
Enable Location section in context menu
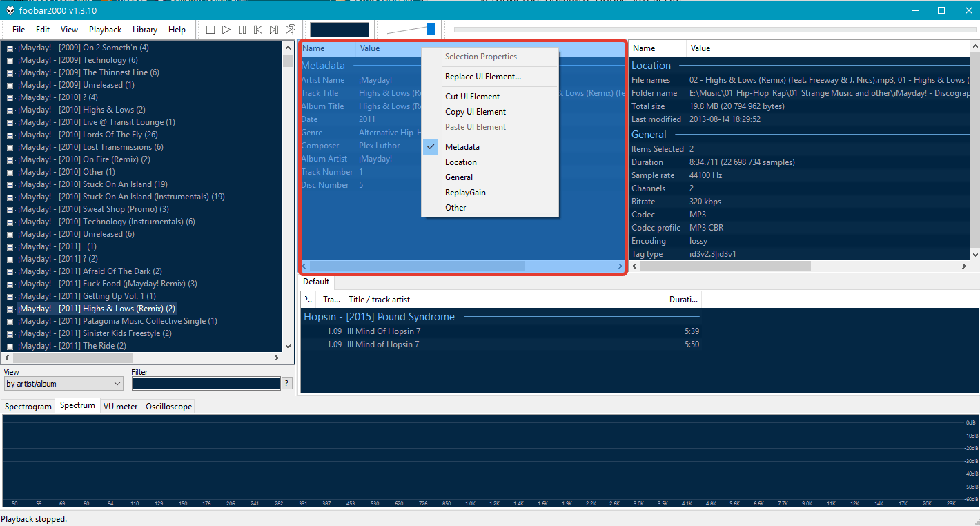(x=489, y=162)
